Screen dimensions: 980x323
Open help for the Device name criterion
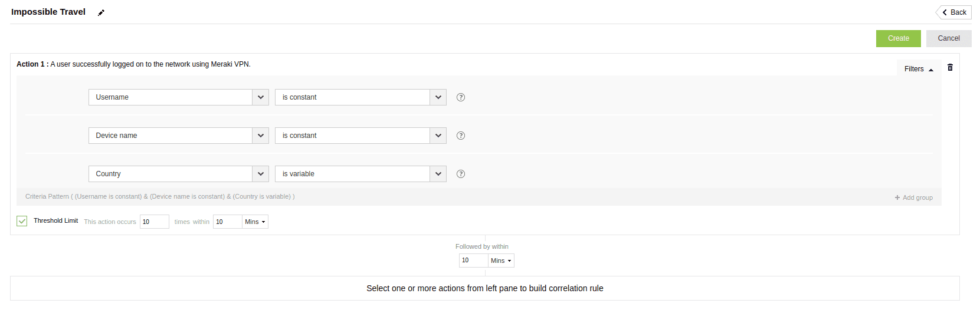pos(461,136)
